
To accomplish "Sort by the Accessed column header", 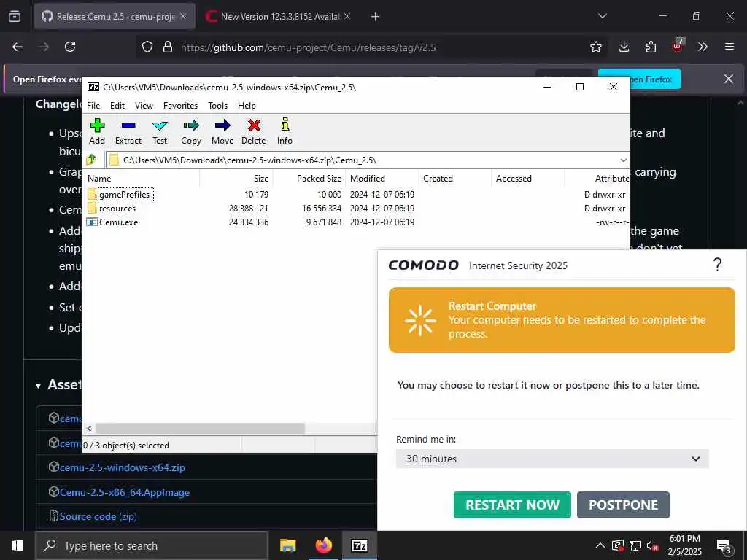I will coord(528,179).
